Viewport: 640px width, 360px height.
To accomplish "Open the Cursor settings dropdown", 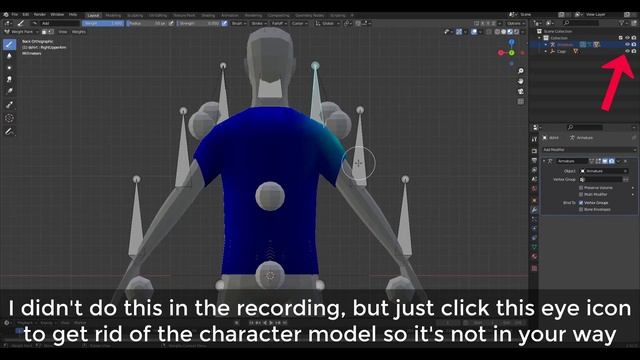I will pos(299,23).
